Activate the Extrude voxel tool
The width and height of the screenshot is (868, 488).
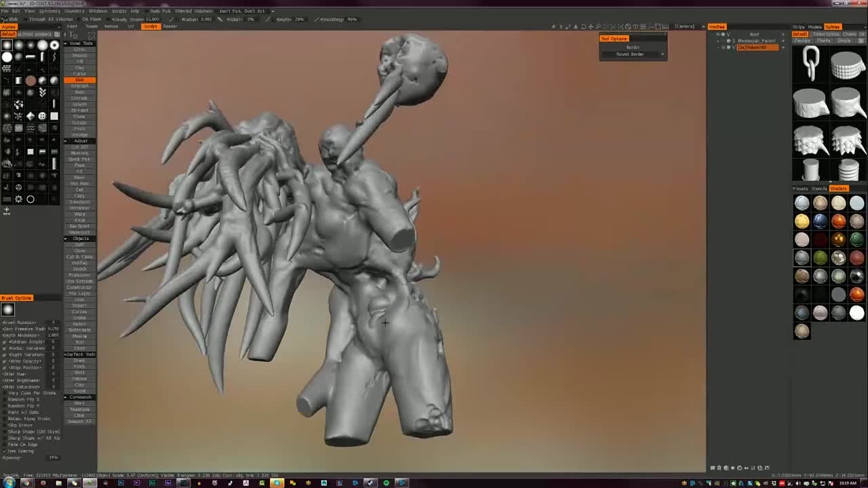[x=79, y=98]
